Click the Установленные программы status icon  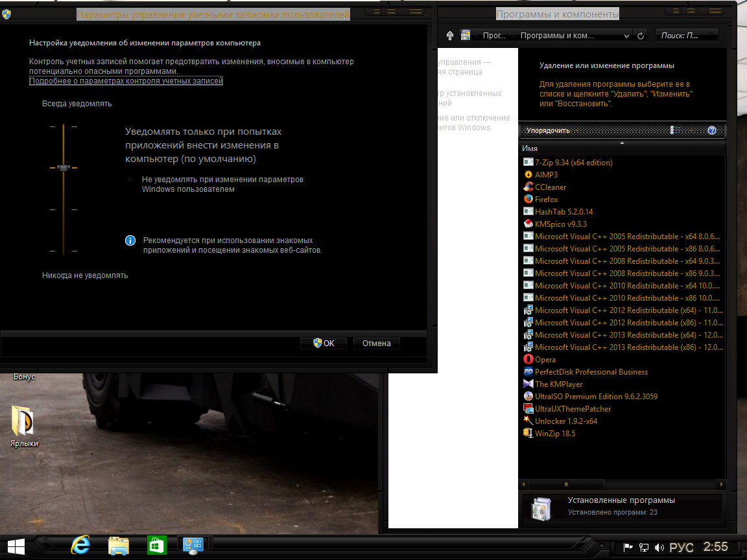pyautogui.click(x=541, y=508)
